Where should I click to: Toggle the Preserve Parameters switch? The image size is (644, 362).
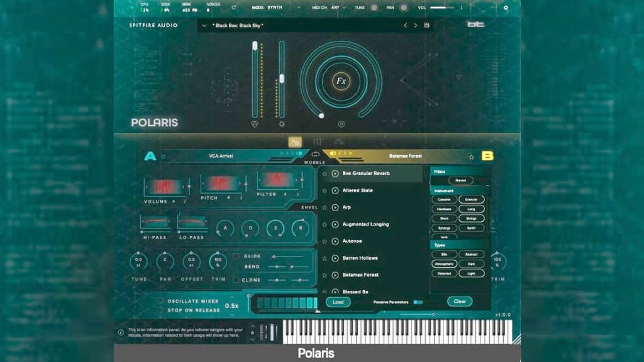tap(418, 302)
